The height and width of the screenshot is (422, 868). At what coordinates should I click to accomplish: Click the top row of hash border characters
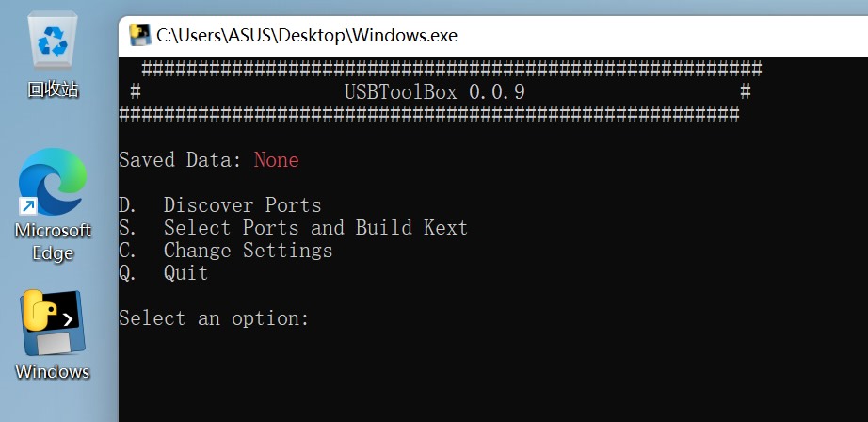452,69
